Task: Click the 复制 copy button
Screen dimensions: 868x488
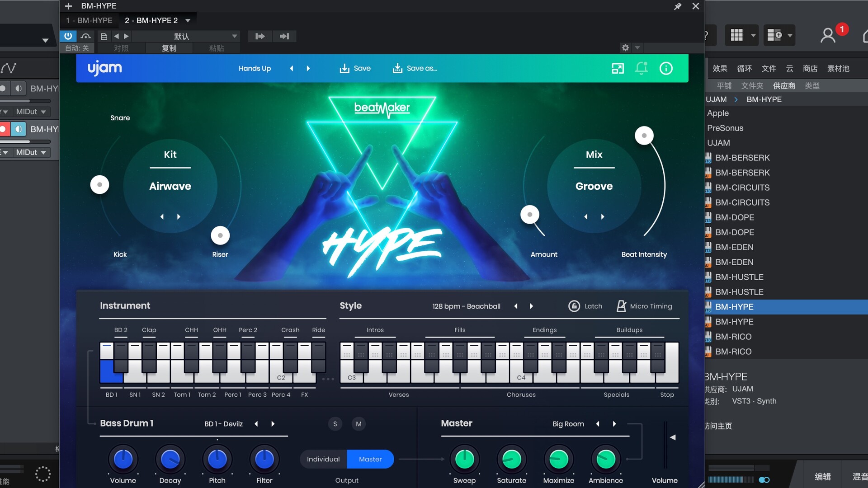Action: point(169,48)
